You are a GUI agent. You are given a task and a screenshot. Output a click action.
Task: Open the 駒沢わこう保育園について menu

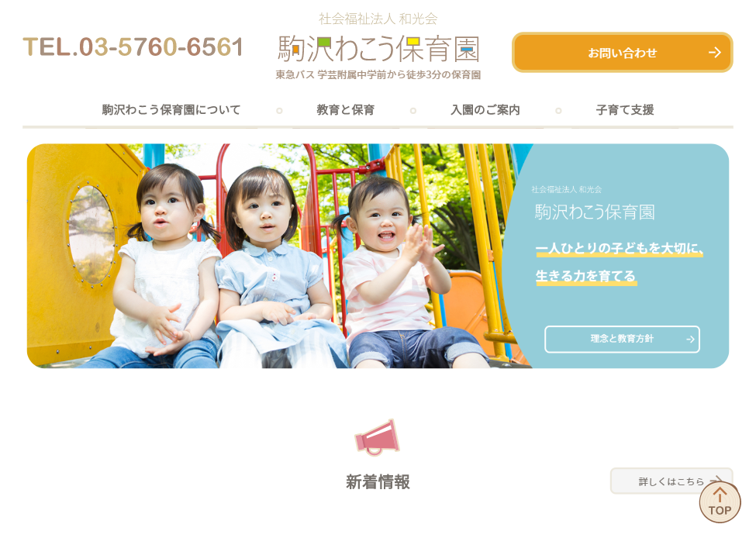(x=171, y=110)
